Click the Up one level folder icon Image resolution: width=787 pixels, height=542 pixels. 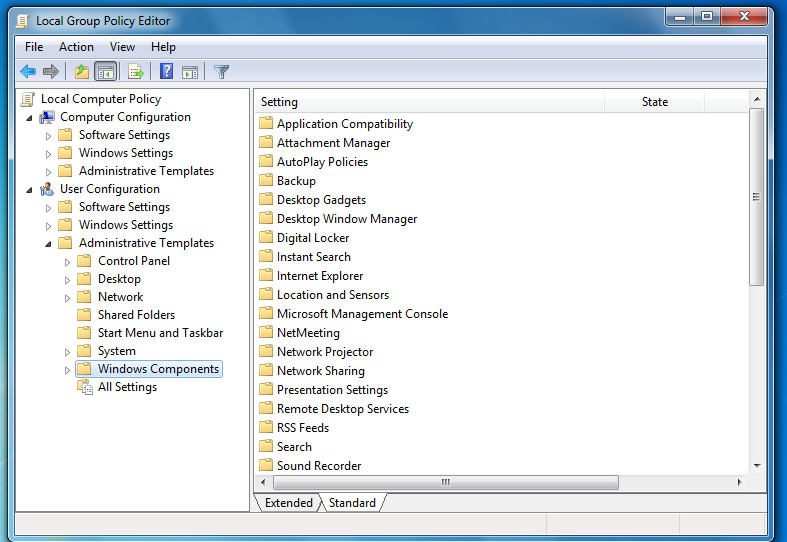point(82,72)
